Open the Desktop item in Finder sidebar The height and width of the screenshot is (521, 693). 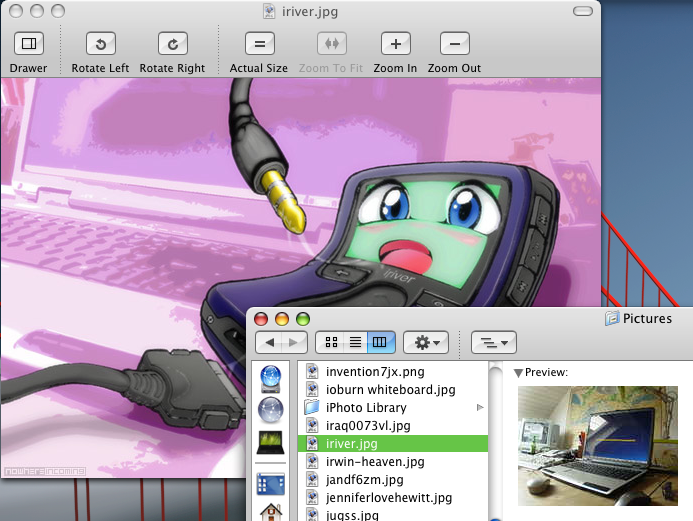coord(270,484)
